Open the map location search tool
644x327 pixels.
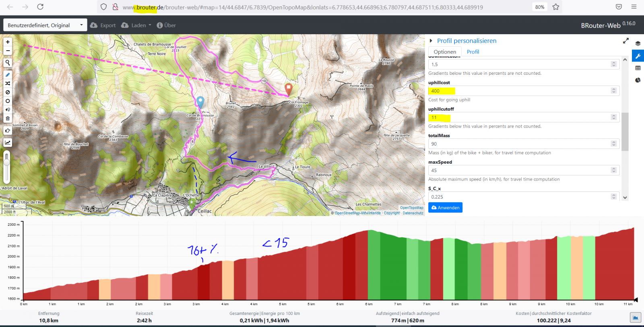8,63
